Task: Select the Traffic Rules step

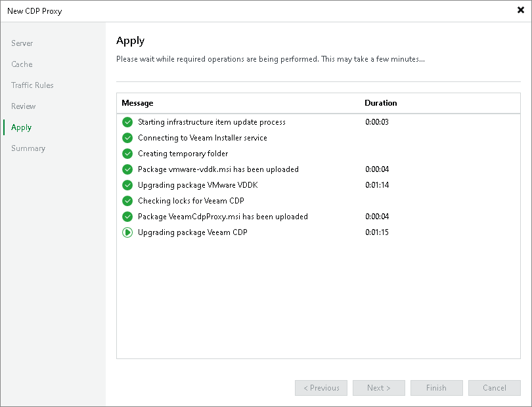Action: (x=32, y=85)
